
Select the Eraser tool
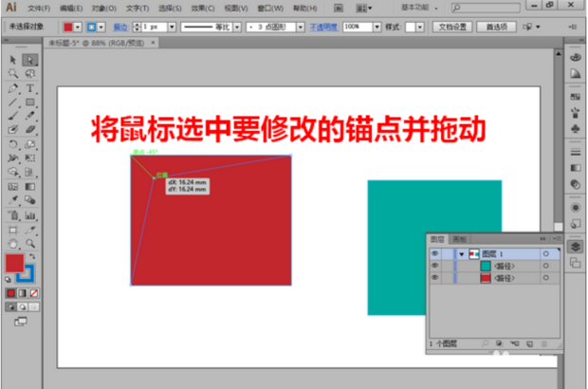[30, 130]
